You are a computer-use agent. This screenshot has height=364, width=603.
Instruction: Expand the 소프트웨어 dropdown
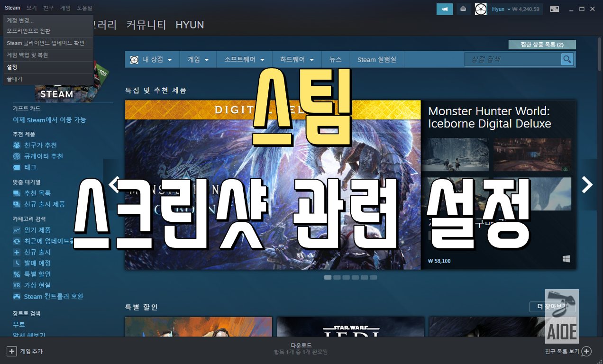244,60
